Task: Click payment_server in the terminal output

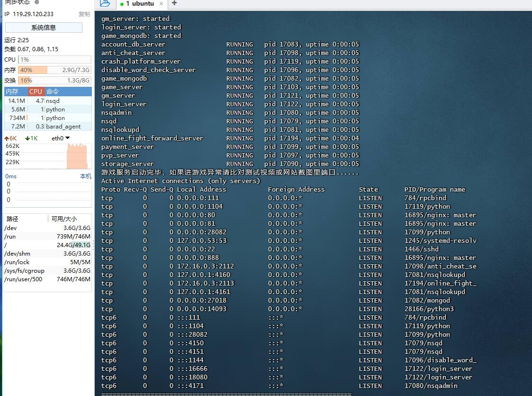Action: click(127, 147)
